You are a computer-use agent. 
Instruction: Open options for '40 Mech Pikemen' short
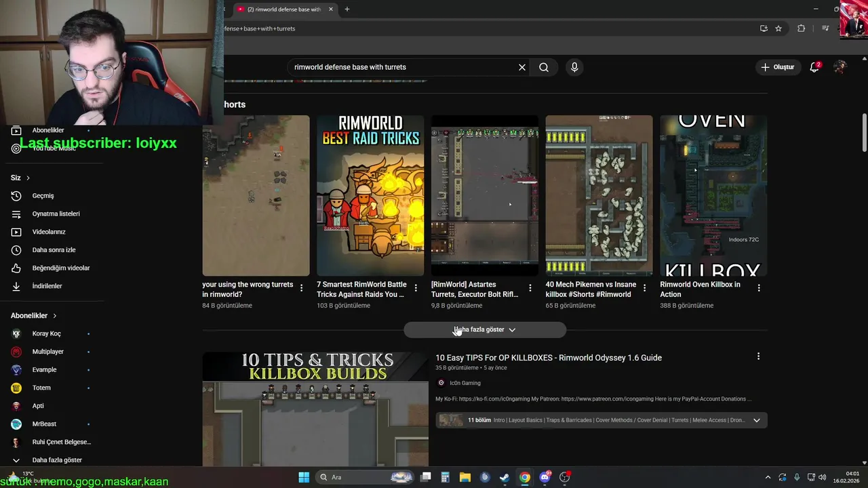click(644, 288)
